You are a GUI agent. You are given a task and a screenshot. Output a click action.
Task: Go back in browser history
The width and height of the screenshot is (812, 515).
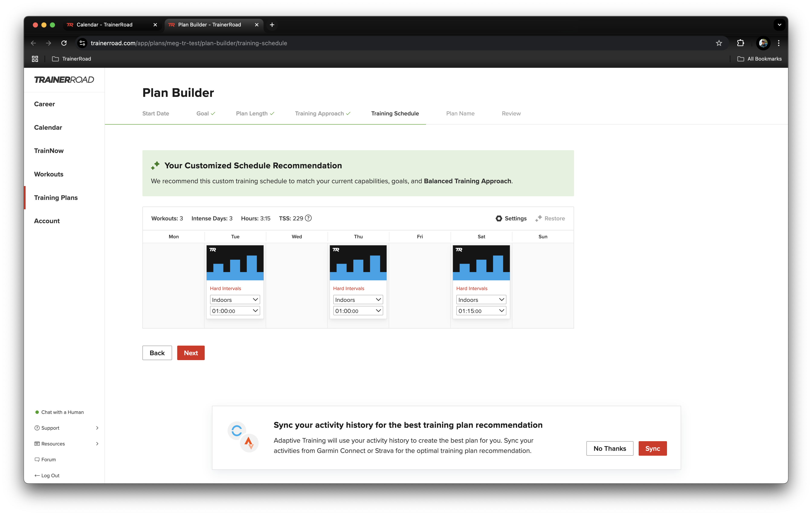(x=33, y=43)
